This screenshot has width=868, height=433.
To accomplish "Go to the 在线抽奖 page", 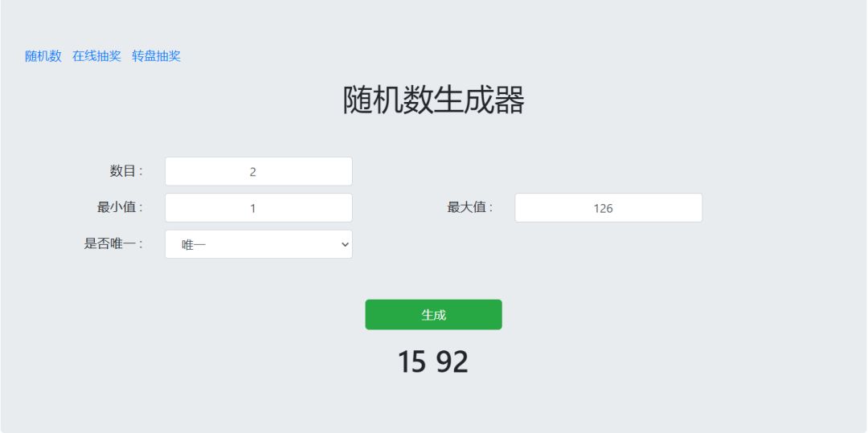I will (x=96, y=56).
